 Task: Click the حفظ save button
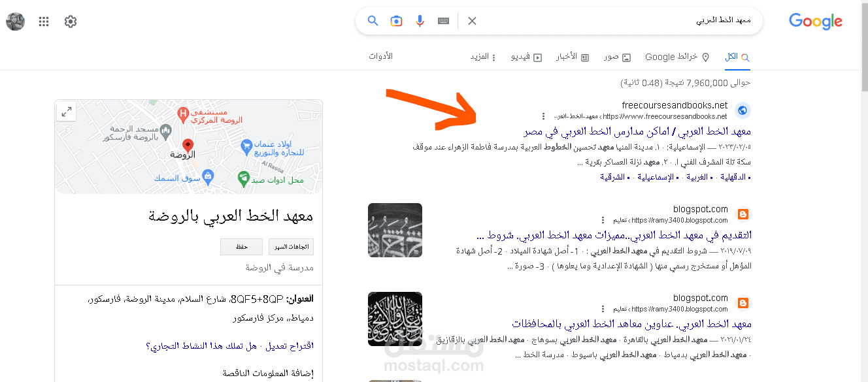(x=241, y=247)
